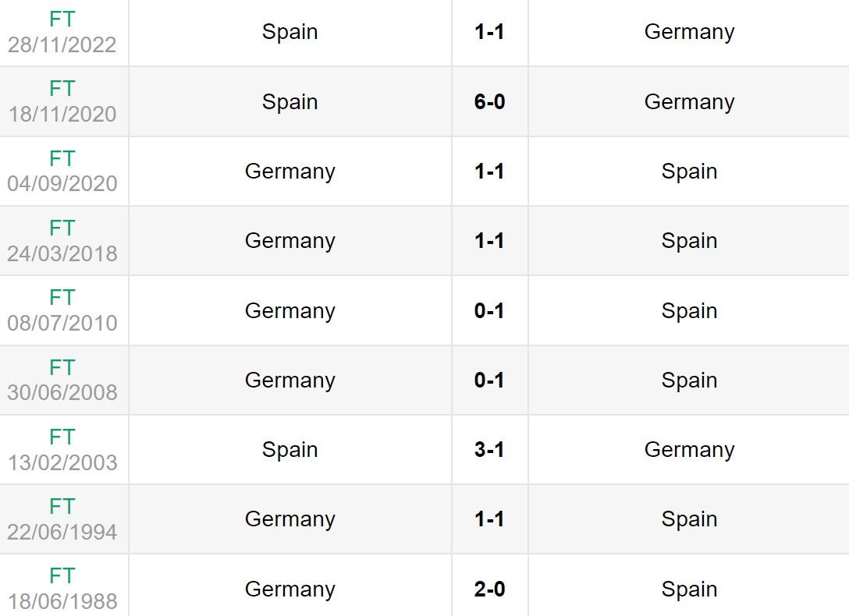Click the date 18/11/2020

point(62,114)
